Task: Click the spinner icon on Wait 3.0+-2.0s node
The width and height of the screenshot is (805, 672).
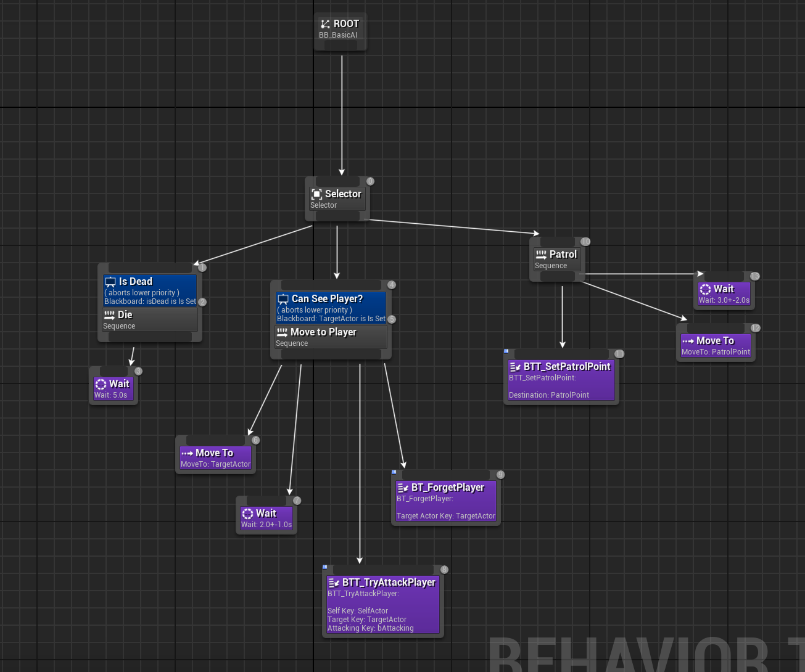Action: pos(706,289)
